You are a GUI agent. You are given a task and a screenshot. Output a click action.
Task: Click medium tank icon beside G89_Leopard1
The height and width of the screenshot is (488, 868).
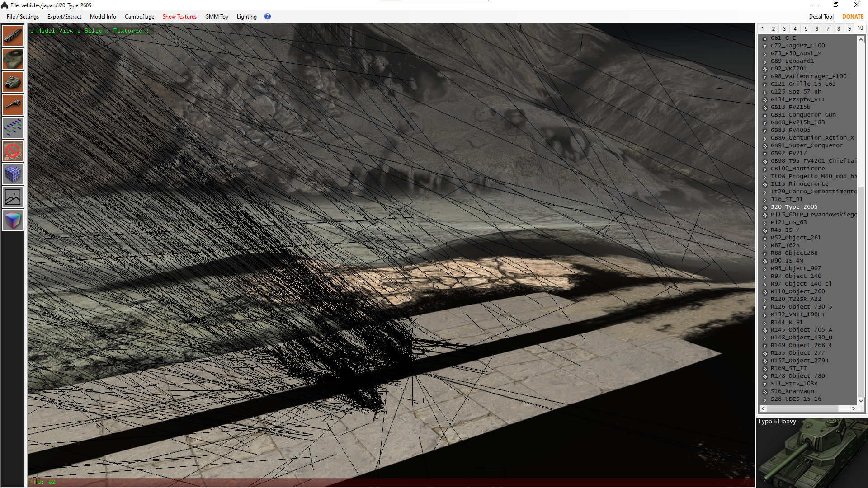765,61
